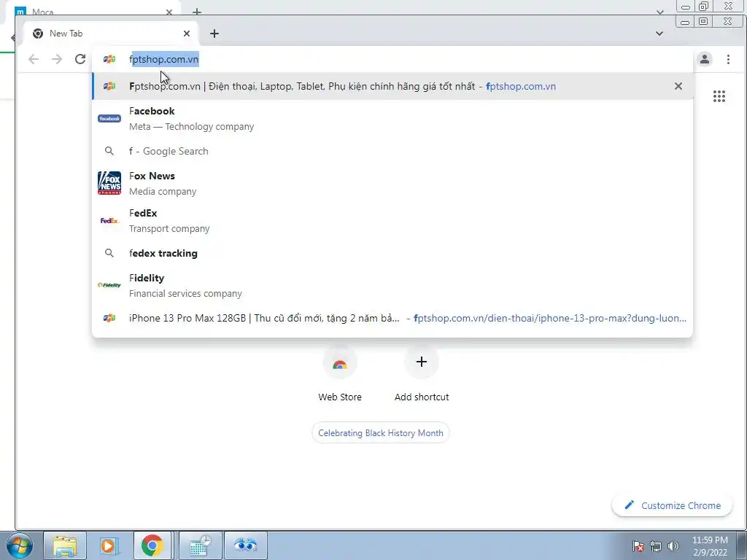Click the FPT icon of the iPhone 13 suggestion
Screen dimensions: 747x560
[x=109, y=318]
